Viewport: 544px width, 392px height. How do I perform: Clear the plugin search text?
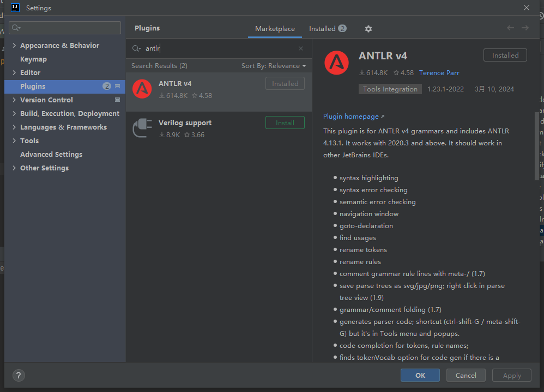(x=301, y=48)
